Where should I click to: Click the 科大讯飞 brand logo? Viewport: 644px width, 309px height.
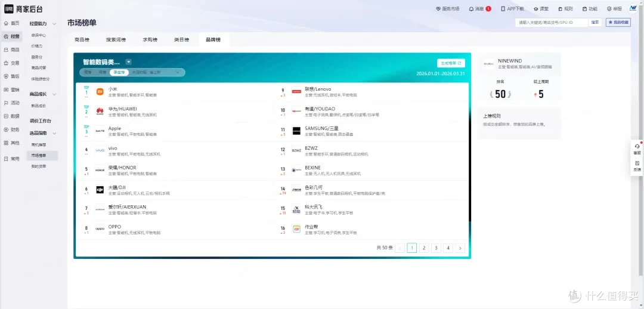[x=296, y=209]
